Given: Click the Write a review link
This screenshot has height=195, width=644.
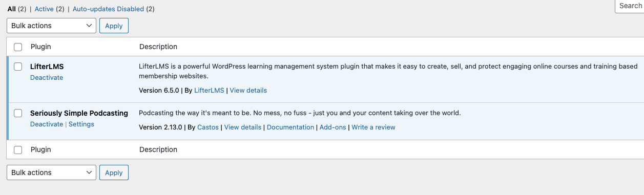Looking at the screenshot, I should pyautogui.click(x=373, y=127).
